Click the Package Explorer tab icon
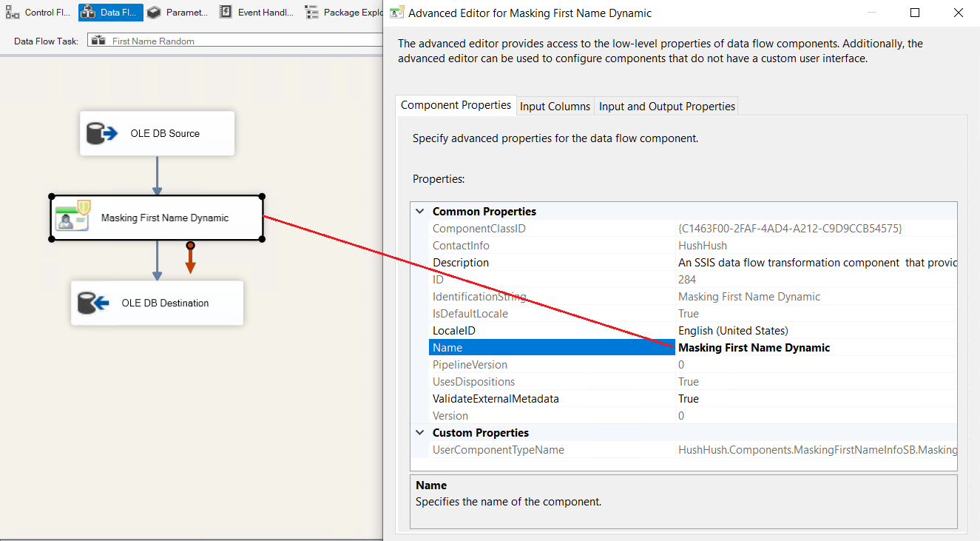980x541 pixels. (x=311, y=13)
